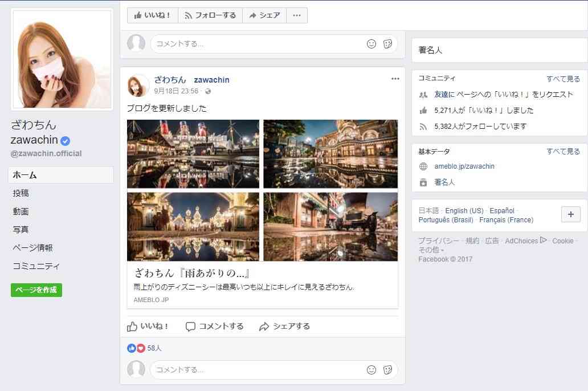Switch language to Español
Screen dimensions: 588x391
pos(502,211)
